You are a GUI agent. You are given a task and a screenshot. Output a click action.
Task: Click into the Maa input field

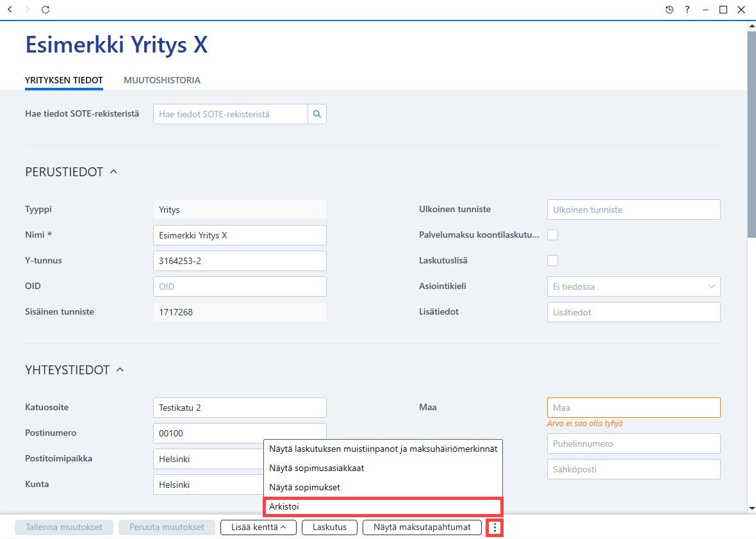pyautogui.click(x=634, y=408)
